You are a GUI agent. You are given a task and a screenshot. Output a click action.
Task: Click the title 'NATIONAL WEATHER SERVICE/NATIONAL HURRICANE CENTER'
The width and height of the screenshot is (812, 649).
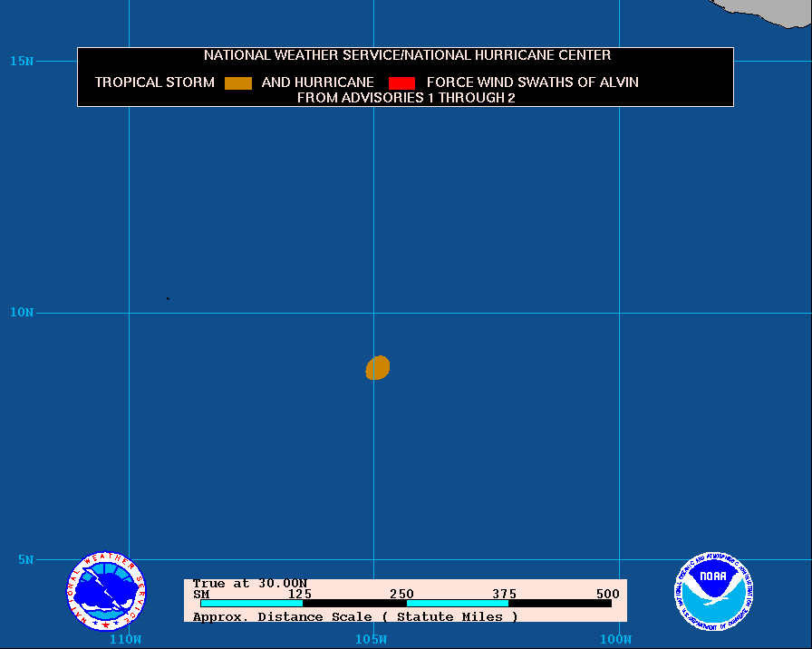tap(407, 55)
